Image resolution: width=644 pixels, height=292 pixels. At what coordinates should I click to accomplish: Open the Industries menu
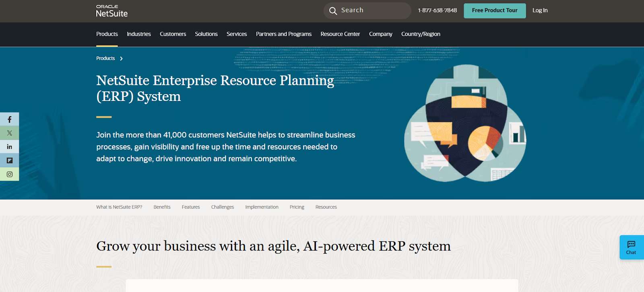pos(139,34)
